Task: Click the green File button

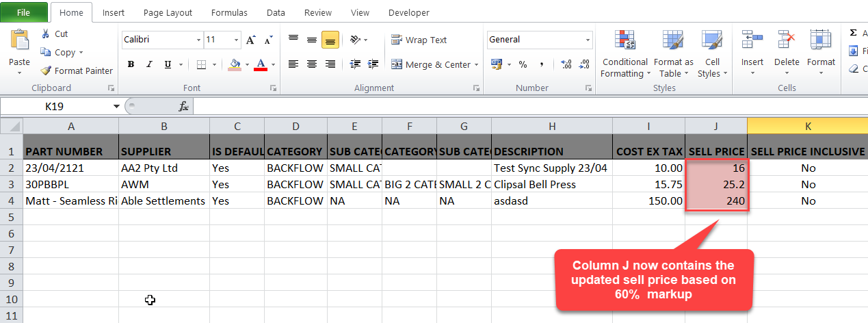Action: click(x=23, y=12)
